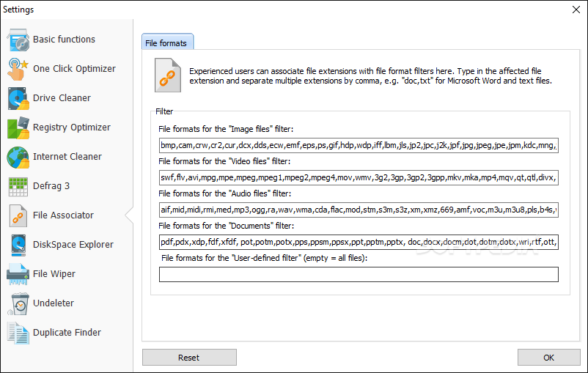Open the Drive Cleaner icon
The height and width of the screenshot is (373, 588).
pyautogui.click(x=18, y=98)
